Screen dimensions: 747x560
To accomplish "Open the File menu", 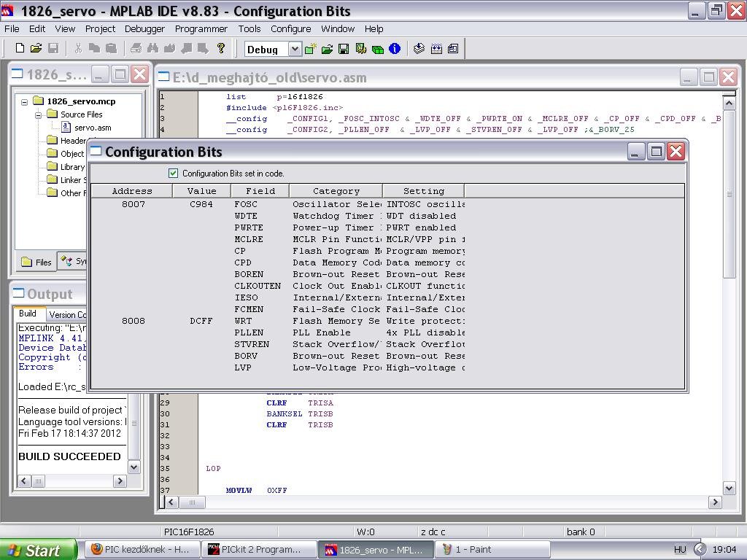I will (x=12, y=28).
